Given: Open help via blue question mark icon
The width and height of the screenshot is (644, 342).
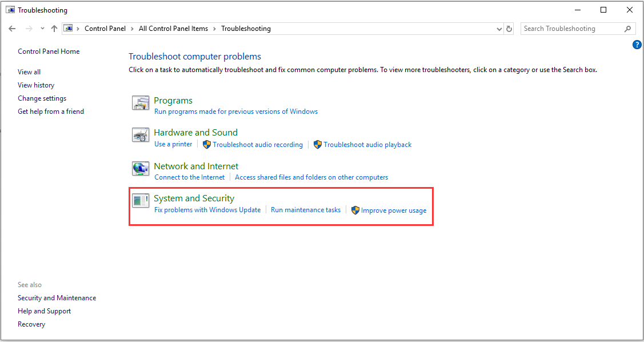Looking at the screenshot, I should (637, 45).
